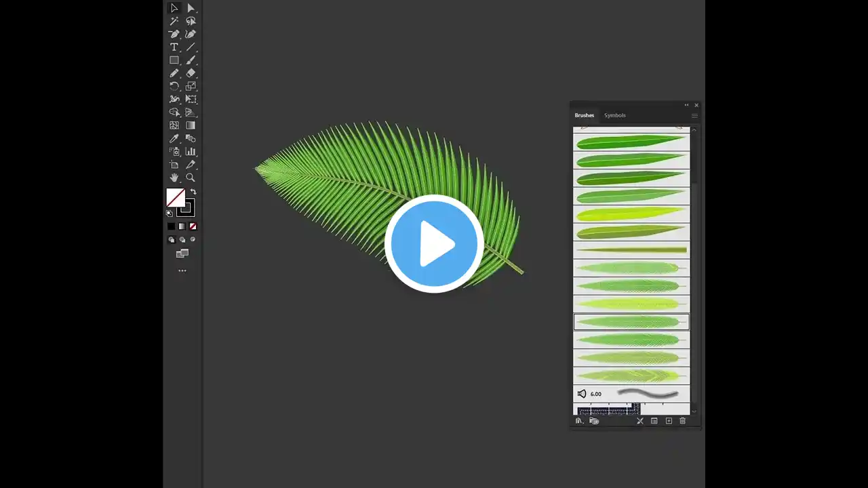
Task: Choose the thin olive strip brush
Action: 631,250
